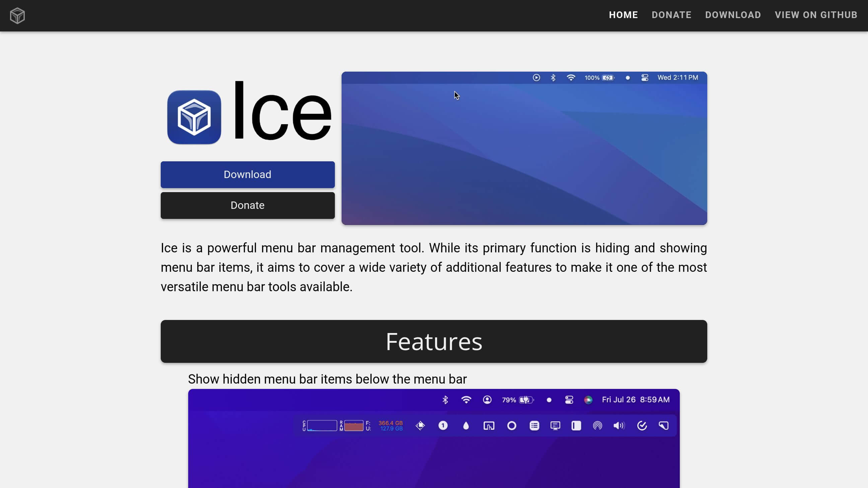Screen dimensions: 868x488
Task: Click the "Ice is a powerful menu bar management tool" paragraph
Action: pyautogui.click(x=434, y=267)
